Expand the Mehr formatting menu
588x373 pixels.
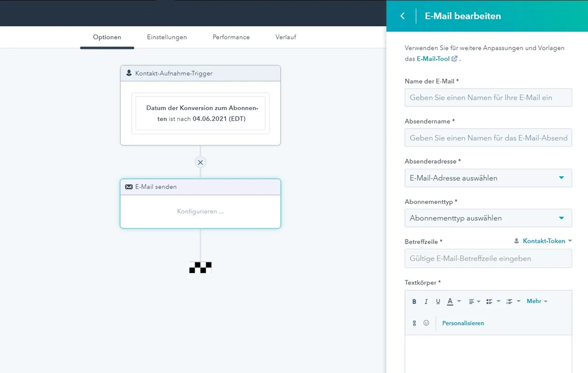[537, 301]
